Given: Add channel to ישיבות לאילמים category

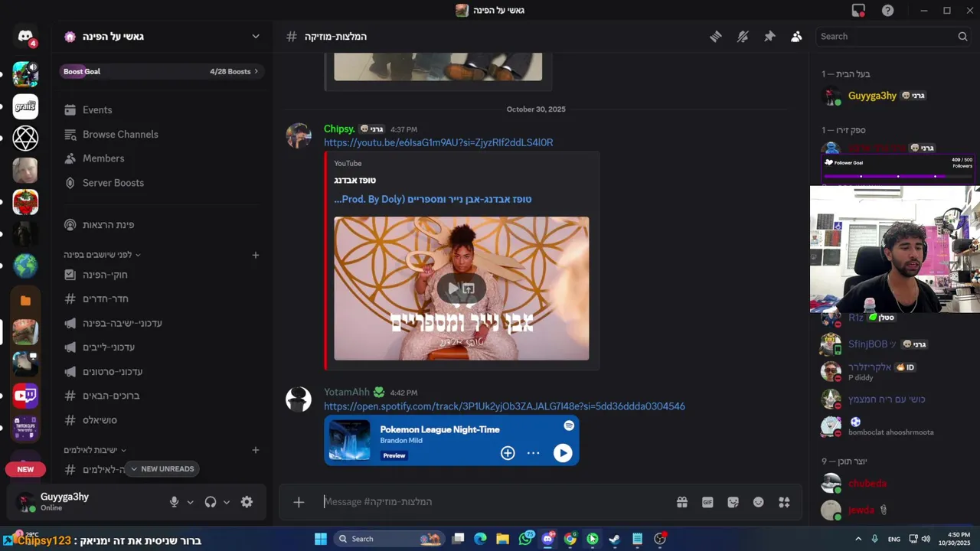Looking at the screenshot, I should (256, 450).
